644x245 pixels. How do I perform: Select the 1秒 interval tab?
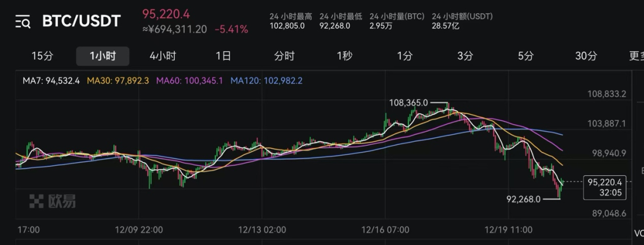(344, 56)
